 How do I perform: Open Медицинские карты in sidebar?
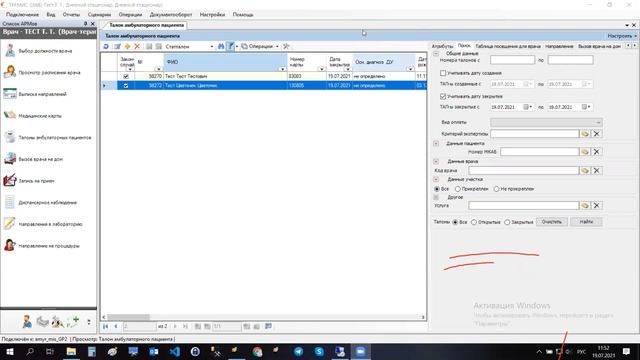click(x=33, y=116)
